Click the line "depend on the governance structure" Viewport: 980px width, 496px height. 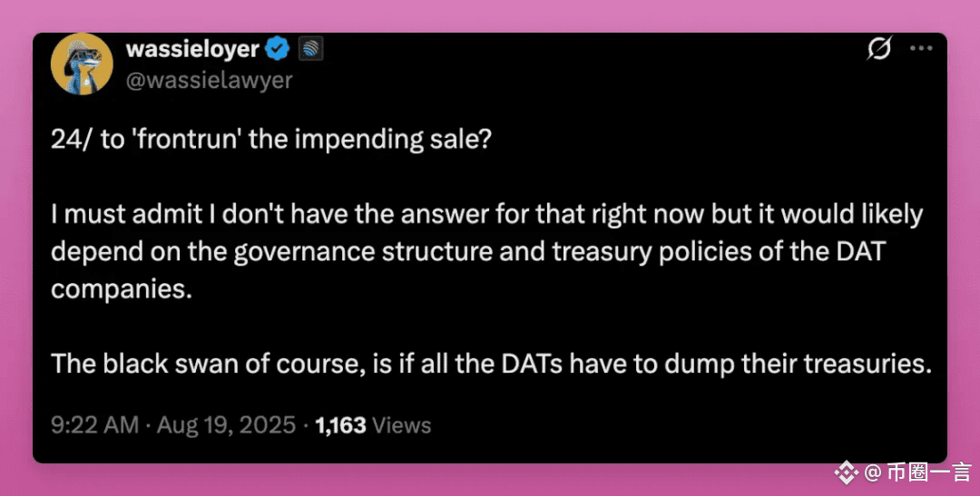[x=468, y=252]
